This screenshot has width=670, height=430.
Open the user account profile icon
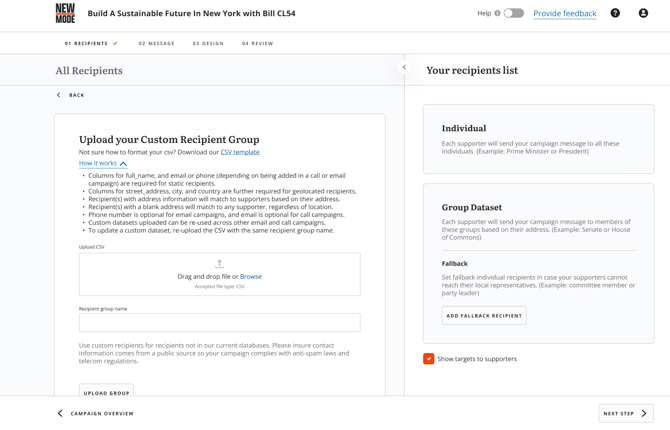tap(643, 13)
